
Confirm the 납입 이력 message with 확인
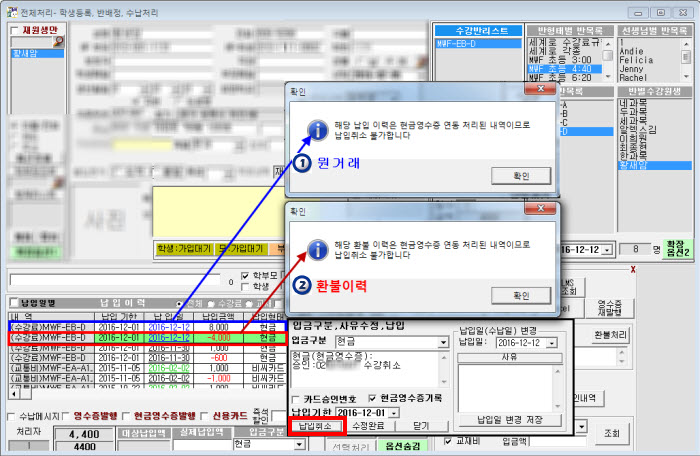(x=521, y=176)
